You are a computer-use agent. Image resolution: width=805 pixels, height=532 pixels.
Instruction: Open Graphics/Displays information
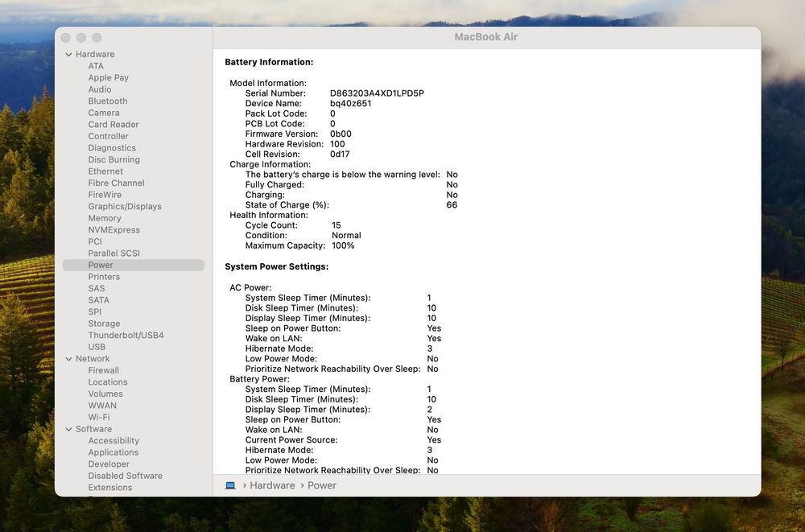point(125,206)
